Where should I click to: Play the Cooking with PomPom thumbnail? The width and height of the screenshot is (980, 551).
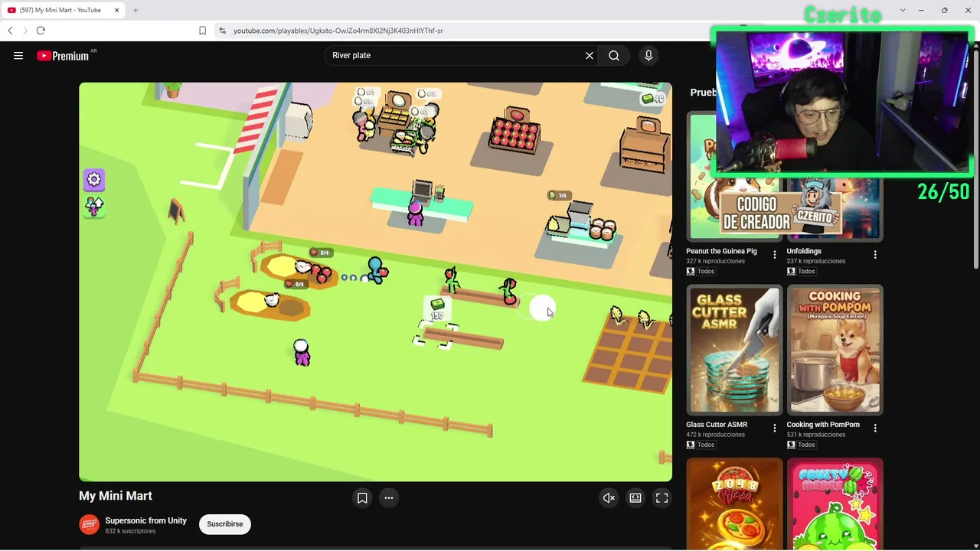tap(835, 350)
